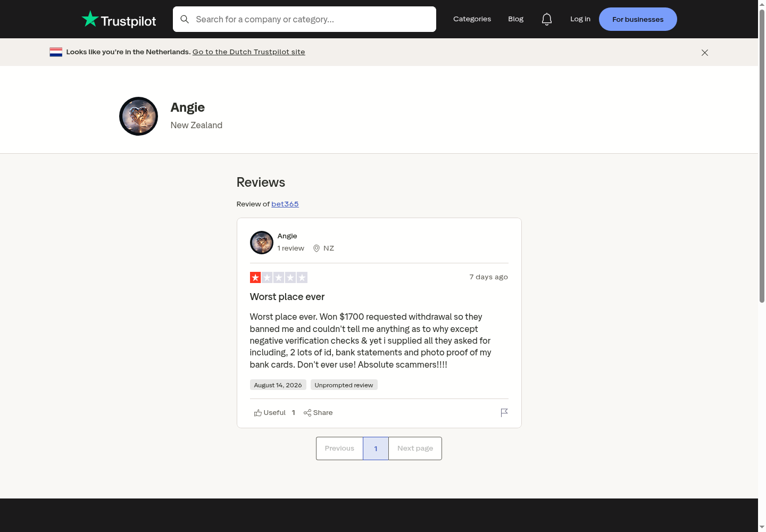
Task: Click the Unprompted review tag
Action: [344, 385]
